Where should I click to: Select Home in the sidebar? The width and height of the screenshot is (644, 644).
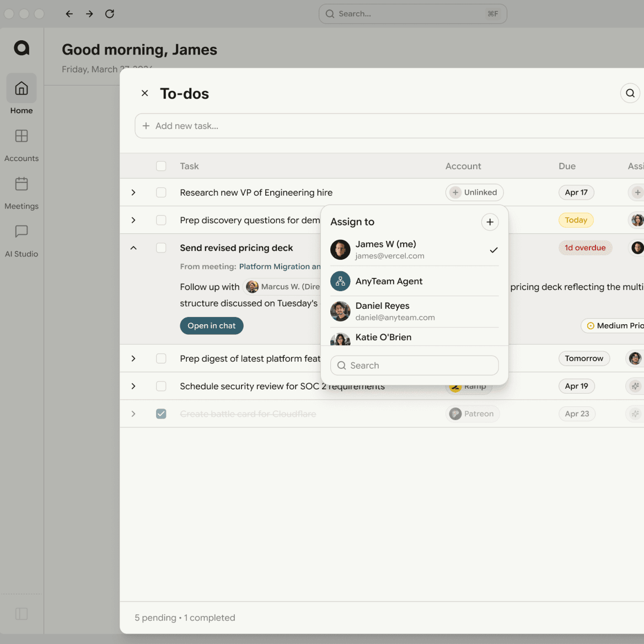pyautogui.click(x=21, y=88)
